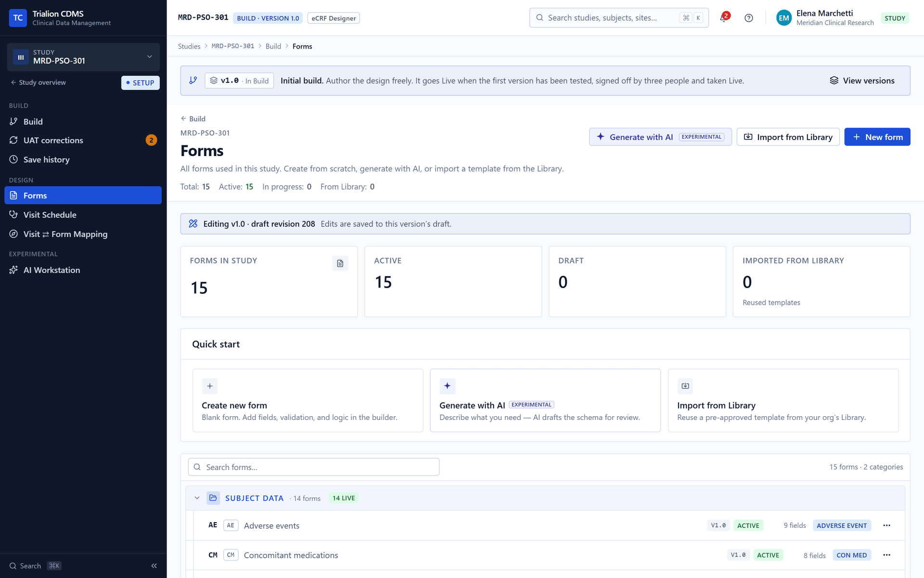Click the Studies breadcrumb link

[189, 46]
